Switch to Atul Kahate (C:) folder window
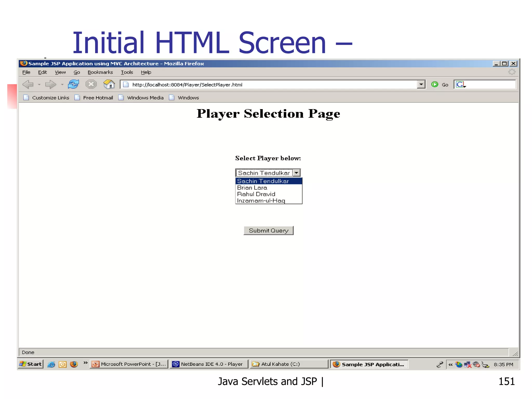Viewport: 532px width, 399px height. tap(289, 364)
